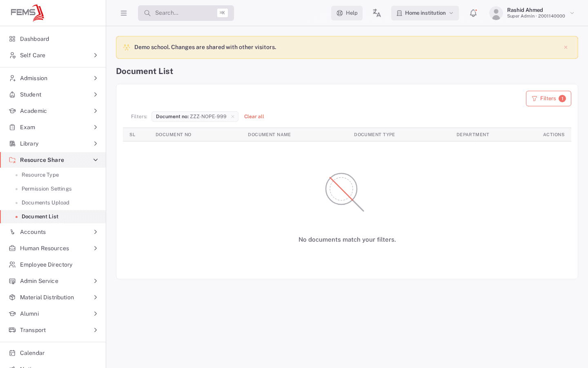This screenshot has width=588, height=368.
Task: Open Dashboard from the sidebar
Action: 53,39
